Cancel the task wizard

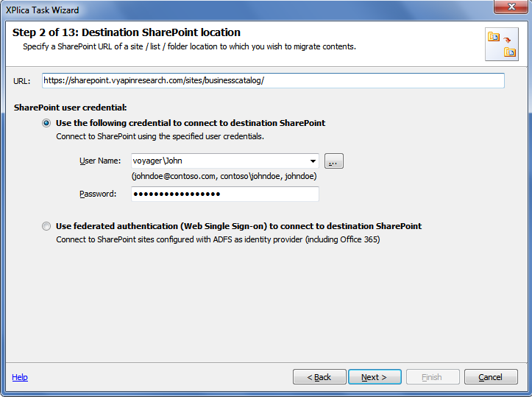(x=491, y=377)
